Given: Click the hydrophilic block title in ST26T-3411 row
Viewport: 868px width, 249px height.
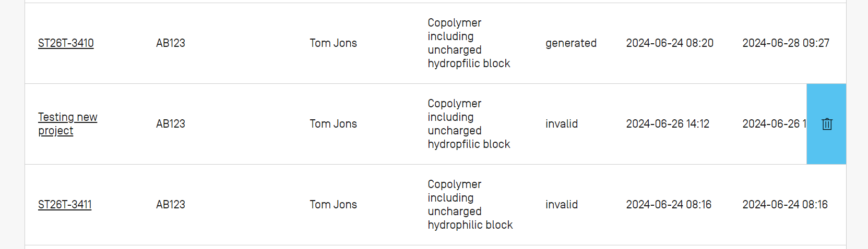Looking at the screenshot, I should tap(470, 205).
